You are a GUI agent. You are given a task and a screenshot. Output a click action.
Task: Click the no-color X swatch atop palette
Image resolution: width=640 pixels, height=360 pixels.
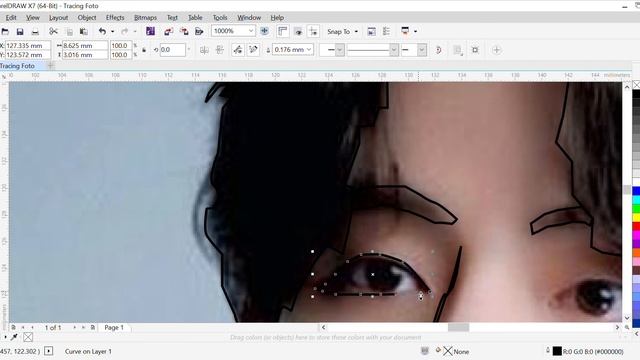(636, 84)
